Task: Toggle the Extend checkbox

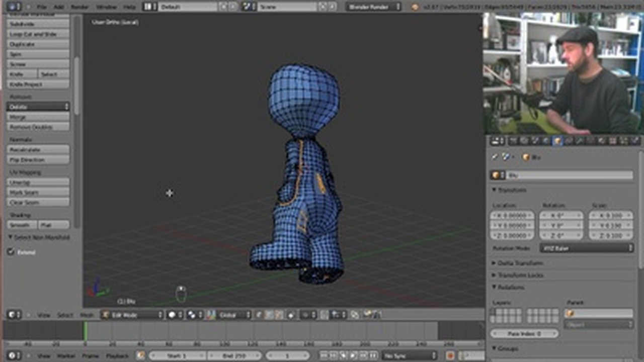Action: pos(11,252)
